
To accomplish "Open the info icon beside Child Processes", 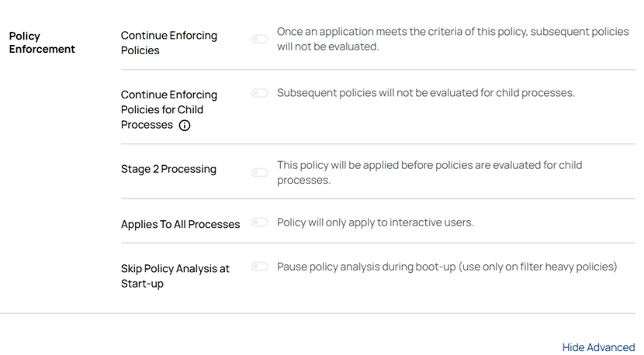I will coord(185,126).
